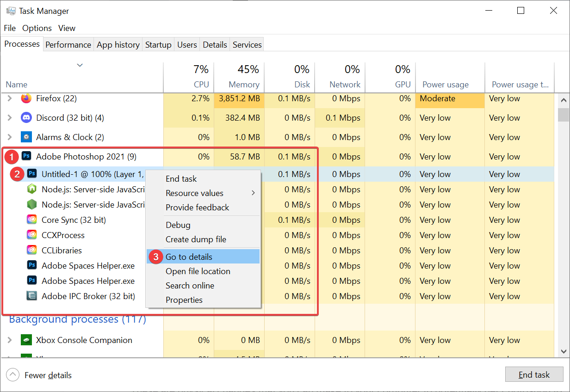The image size is (570, 392).
Task: Click the CCLibraries icon
Action: 32,250
